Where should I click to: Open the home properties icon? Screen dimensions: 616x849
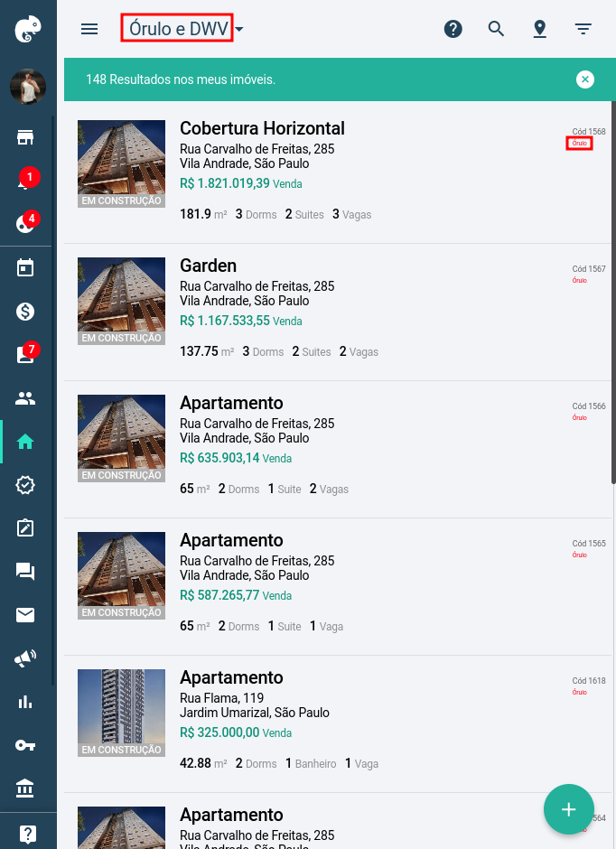[25, 442]
